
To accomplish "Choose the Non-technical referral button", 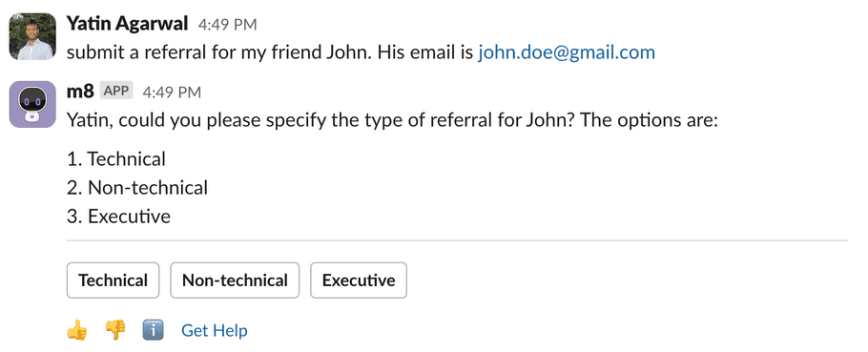I will coord(235,280).
